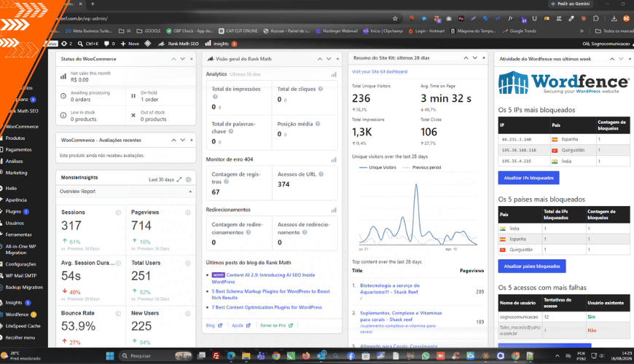This screenshot has width=634, height=364.
Task: Click the Ctrl+K search icon in admin bar
Action: click(x=80, y=44)
